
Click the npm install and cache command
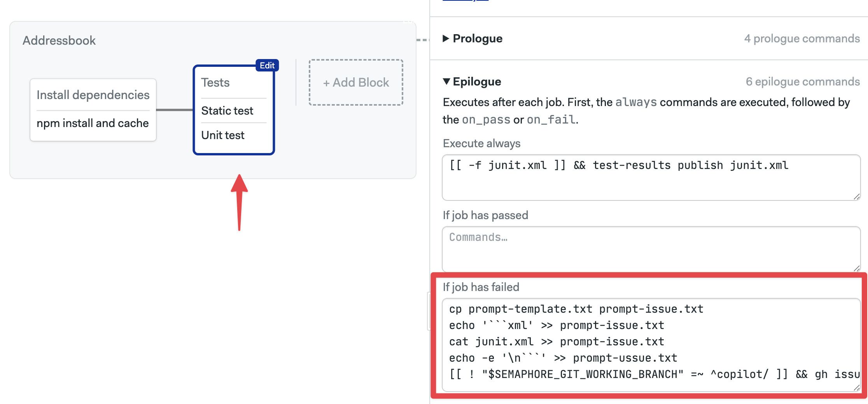(92, 123)
